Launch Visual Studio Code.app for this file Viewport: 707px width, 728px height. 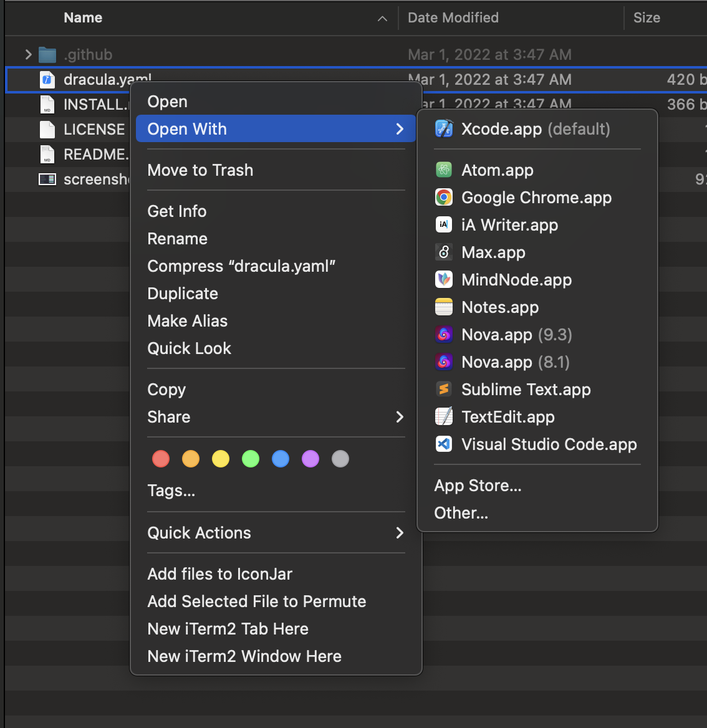coord(549,444)
